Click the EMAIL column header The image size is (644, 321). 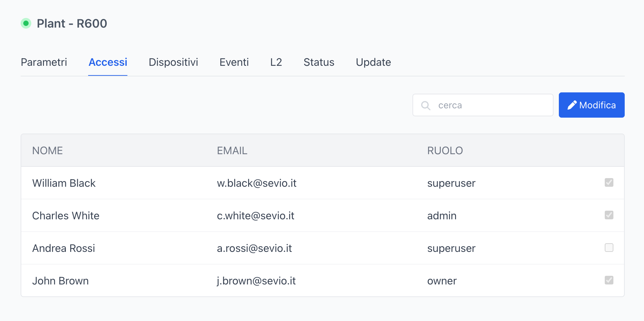[232, 151]
